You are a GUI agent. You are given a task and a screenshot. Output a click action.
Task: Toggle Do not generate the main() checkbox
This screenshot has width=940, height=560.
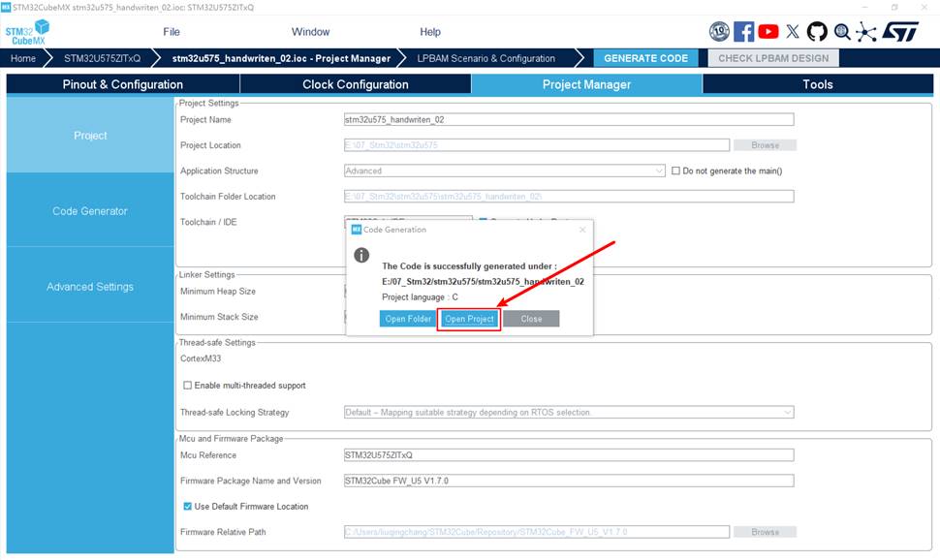pos(675,171)
